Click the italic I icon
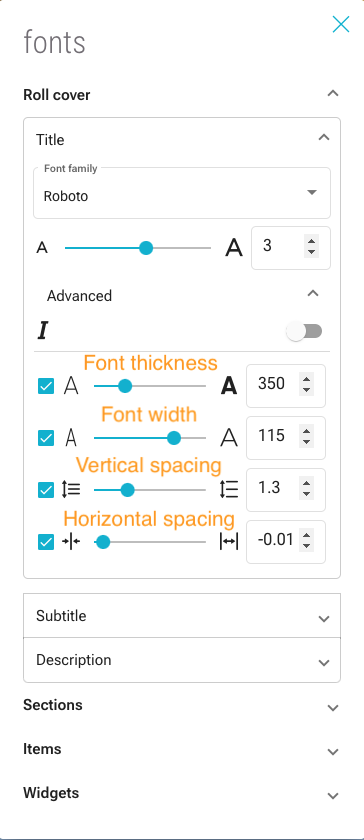This screenshot has width=364, height=840. point(43,331)
